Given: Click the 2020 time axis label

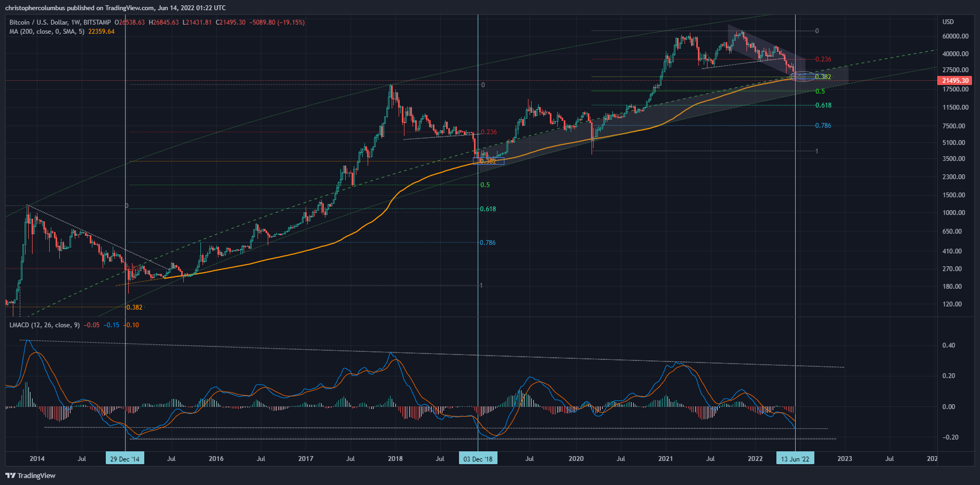Looking at the screenshot, I should click(x=576, y=459).
